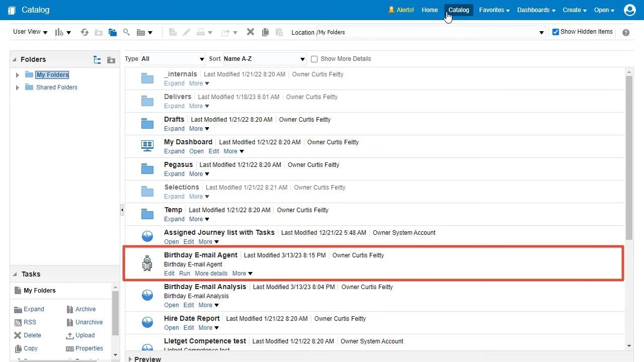Click the Birthday E-mail Agent robot icon
The height and width of the screenshot is (362, 644).
click(x=147, y=263)
